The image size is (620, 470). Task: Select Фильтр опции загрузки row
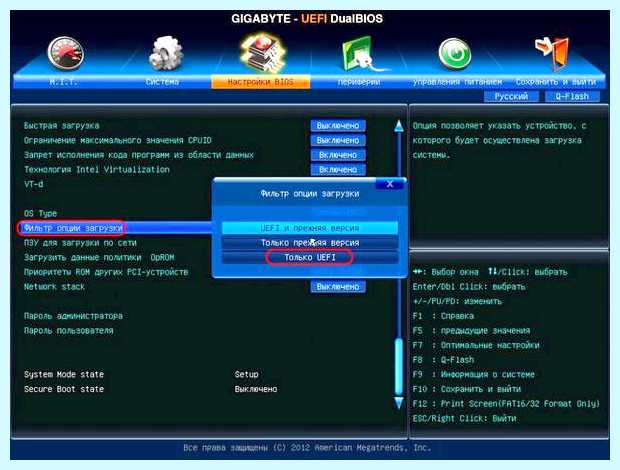(73, 228)
